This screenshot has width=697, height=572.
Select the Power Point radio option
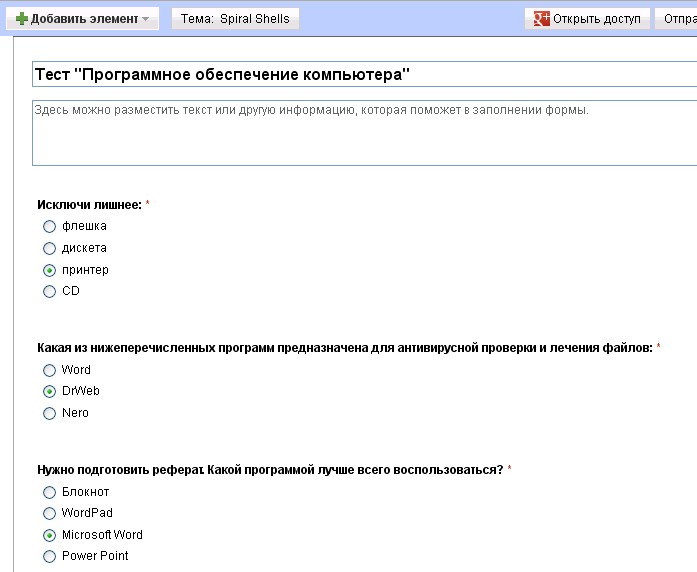pos(49,556)
